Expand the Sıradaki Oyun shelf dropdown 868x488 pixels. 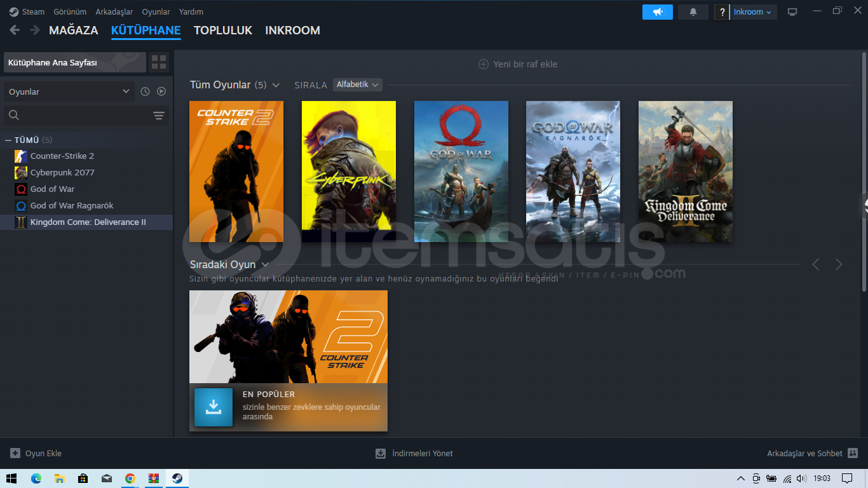click(x=265, y=264)
